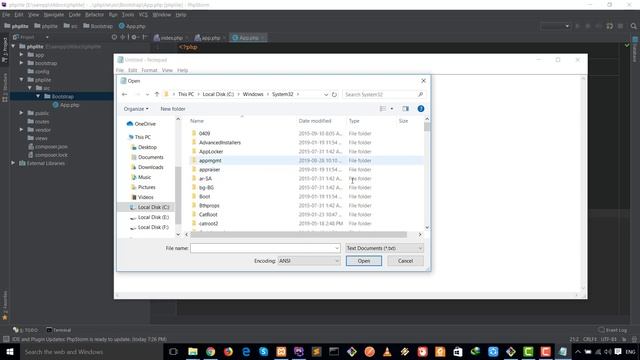Screen dimensions: 640x360
Task: Select the AppLocker folder in file list
Action: pyautogui.click(x=211, y=151)
